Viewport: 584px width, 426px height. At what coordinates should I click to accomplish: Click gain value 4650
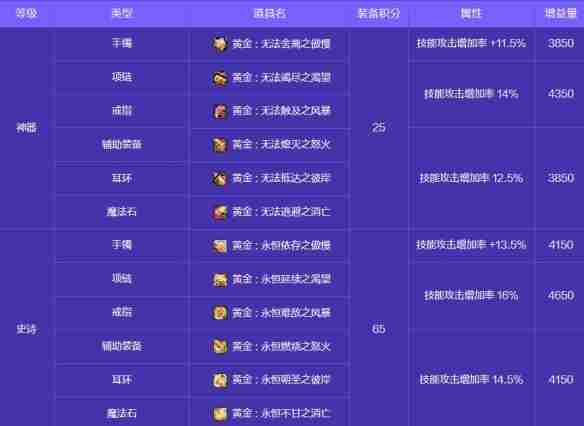561,296
